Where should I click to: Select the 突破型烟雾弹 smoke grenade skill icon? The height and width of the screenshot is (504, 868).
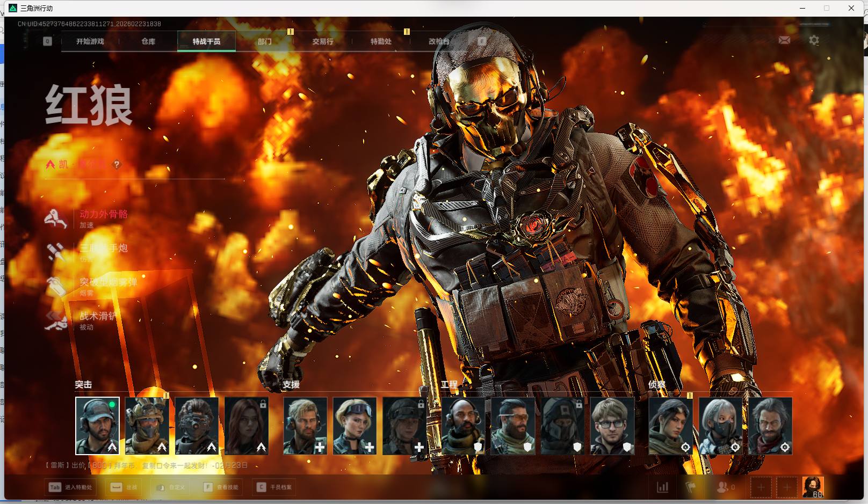pyautogui.click(x=56, y=286)
